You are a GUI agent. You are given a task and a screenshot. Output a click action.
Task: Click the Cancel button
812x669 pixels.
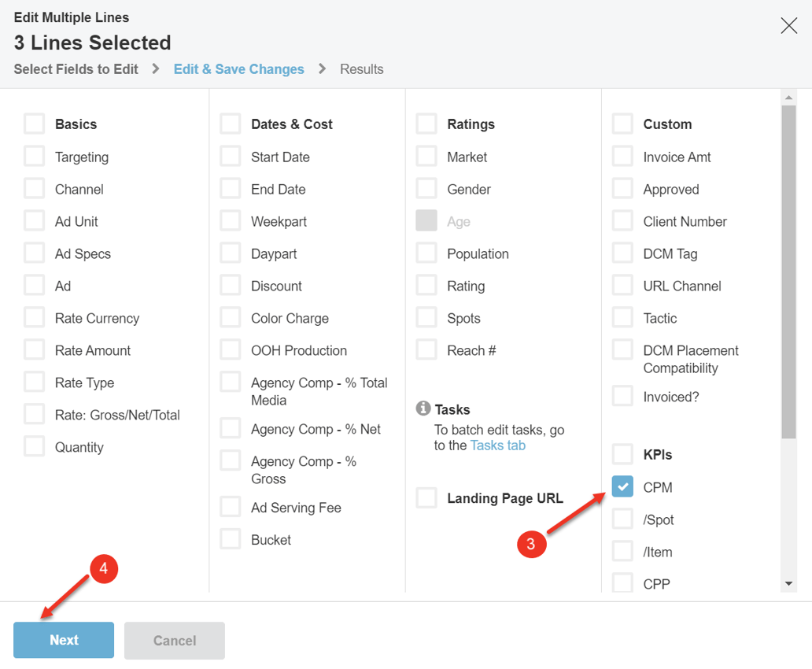(175, 641)
